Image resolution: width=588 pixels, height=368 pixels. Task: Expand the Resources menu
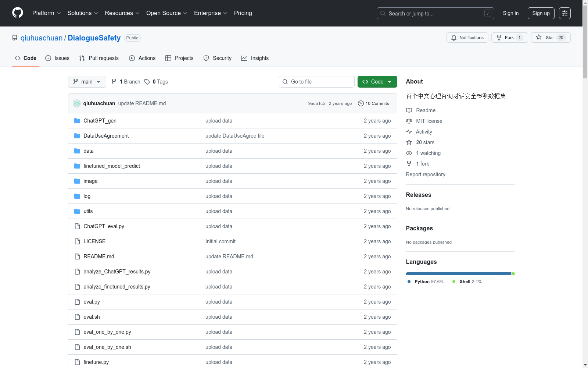pyautogui.click(x=122, y=13)
